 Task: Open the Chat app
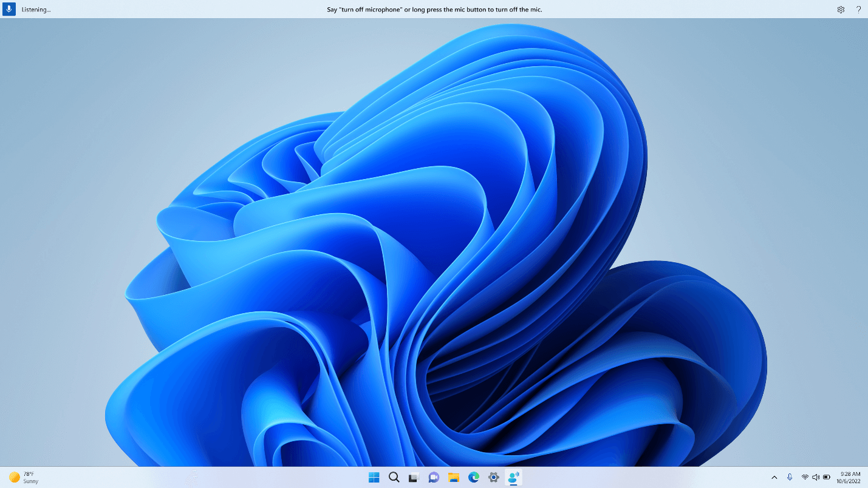[x=433, y=478]
